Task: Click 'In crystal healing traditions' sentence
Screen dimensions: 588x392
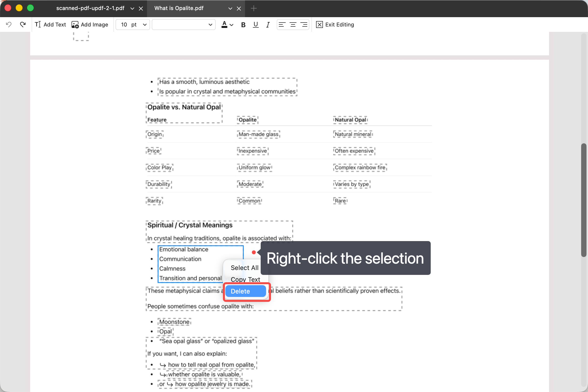Action: coord(219,238)
